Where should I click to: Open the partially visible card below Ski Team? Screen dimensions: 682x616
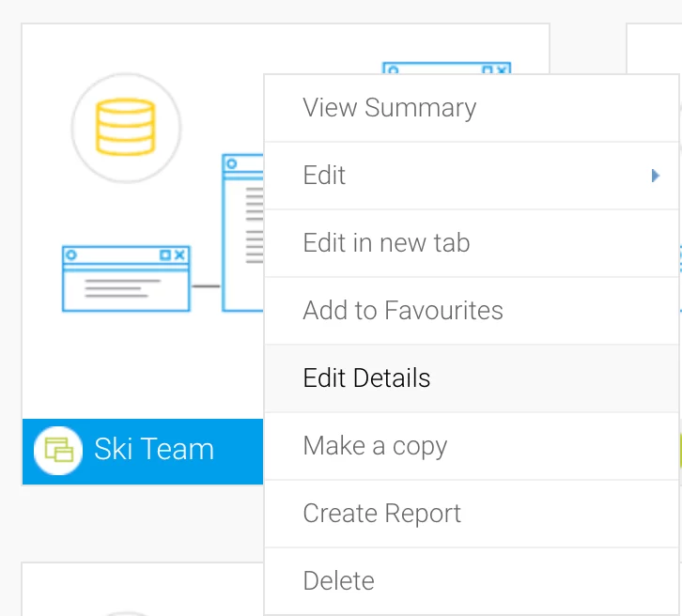tap(141, 592)
